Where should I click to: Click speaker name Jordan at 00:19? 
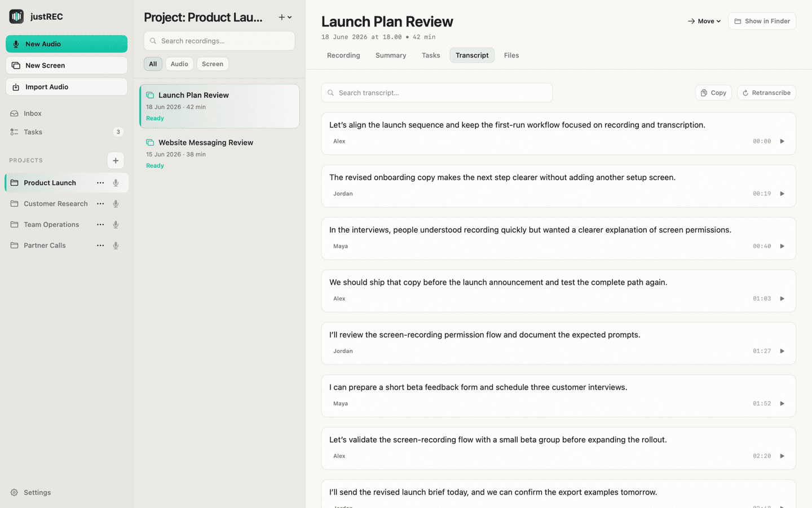coord(343,194)
